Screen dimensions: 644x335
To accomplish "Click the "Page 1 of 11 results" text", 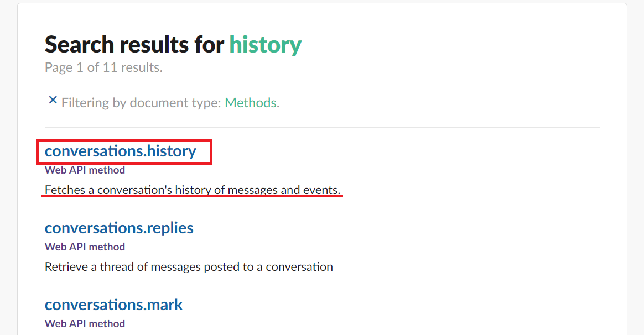I will (x=103, y=68).
